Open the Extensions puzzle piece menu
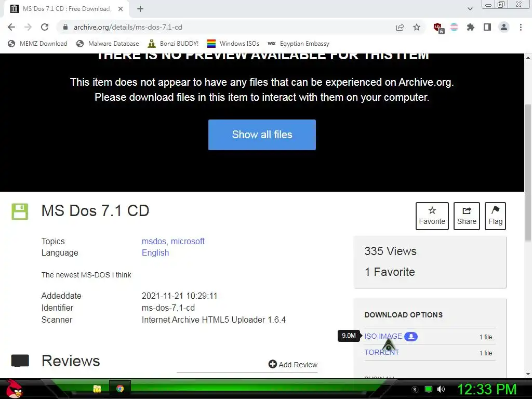Image resolution: width=532 pixels, height=399 pixels. tap(470, 27)
